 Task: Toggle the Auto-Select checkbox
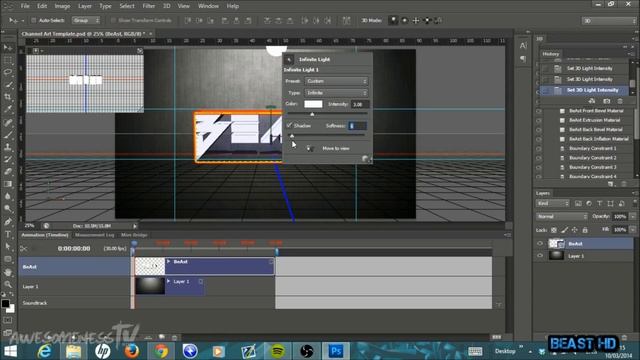coord(34,20)
